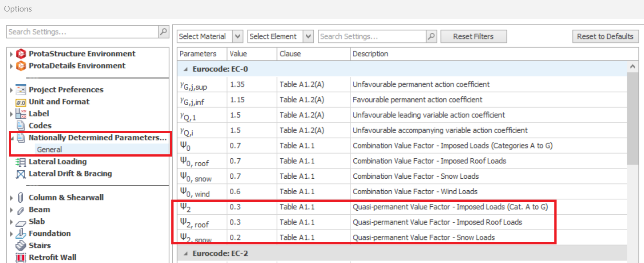The width and height of the screenshot is (644, 263).
Task: Click search magnifier in left settings panel
Action: [x=164, y=32]
